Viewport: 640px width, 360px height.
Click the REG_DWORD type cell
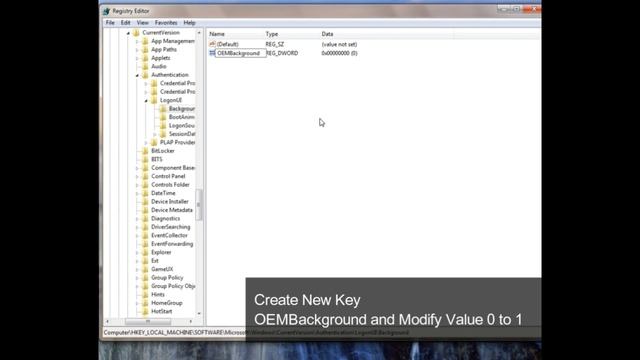tap(282, 53)
